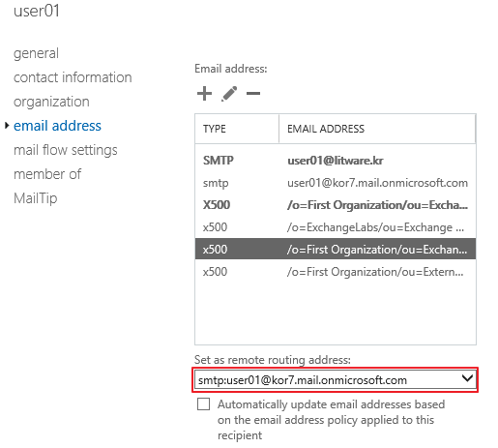Open the organization section

51,102
